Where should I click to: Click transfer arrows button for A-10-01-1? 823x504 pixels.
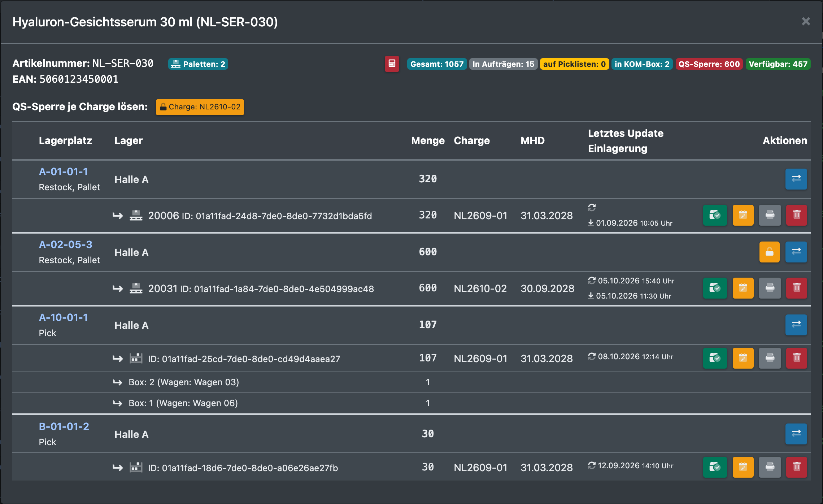[796, 325]
